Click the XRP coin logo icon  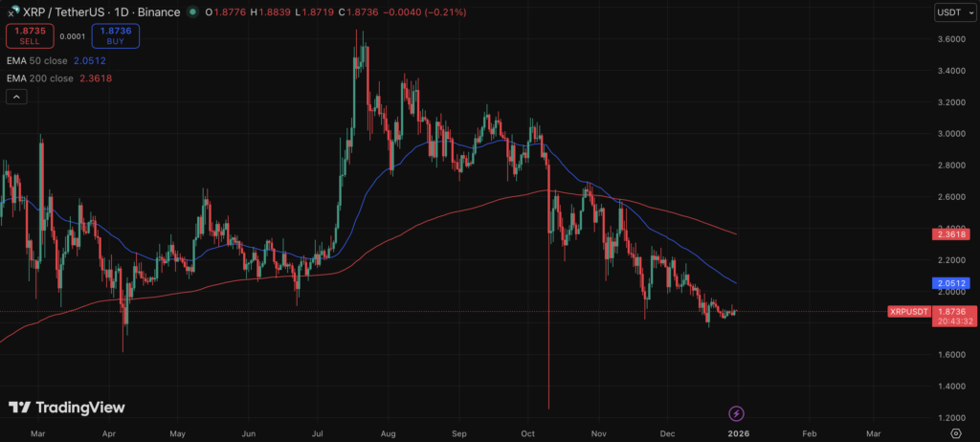point(12,12)
